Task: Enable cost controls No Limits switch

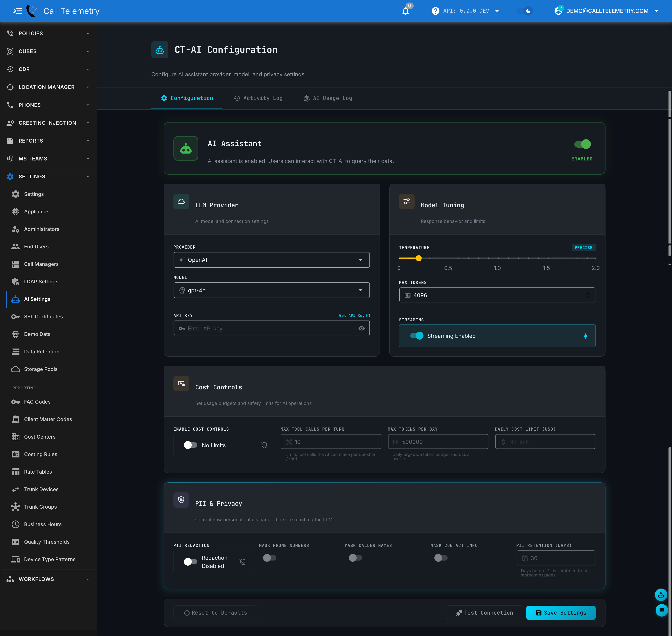Action: tap(190, 445)
